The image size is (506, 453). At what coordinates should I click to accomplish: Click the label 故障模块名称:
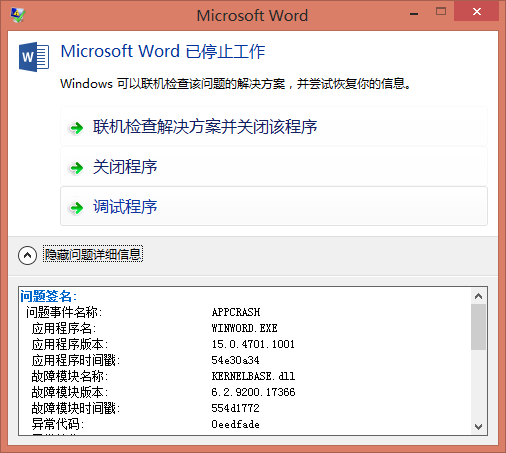pos(70,376)
